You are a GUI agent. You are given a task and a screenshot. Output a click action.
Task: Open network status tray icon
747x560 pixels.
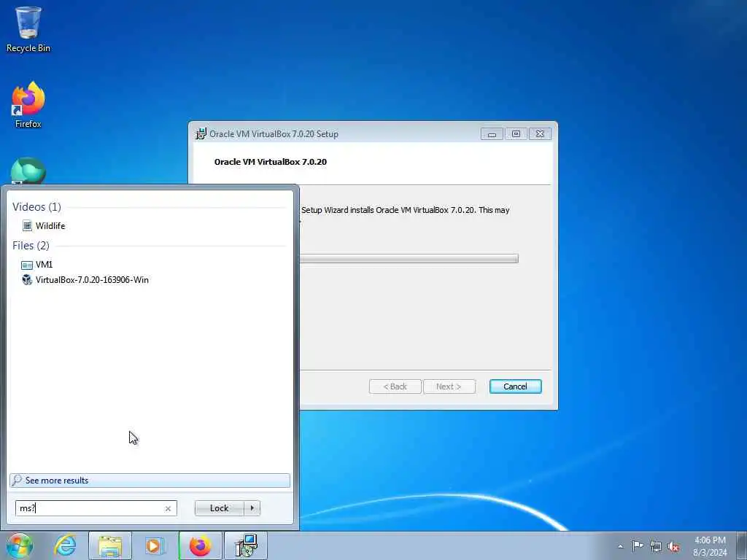pyautogui.click(x=656, y=546)
